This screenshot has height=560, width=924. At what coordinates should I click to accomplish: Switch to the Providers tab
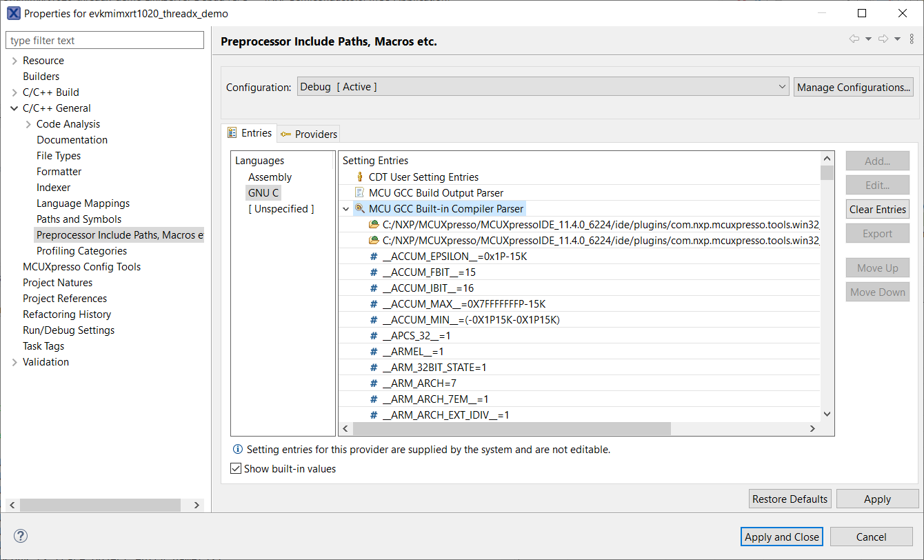click(309, 134)
